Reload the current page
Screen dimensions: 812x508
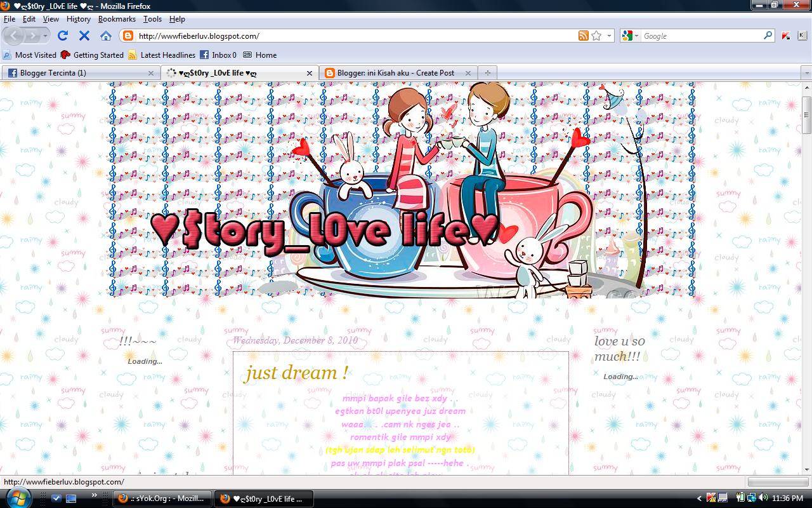coord(62,36)
